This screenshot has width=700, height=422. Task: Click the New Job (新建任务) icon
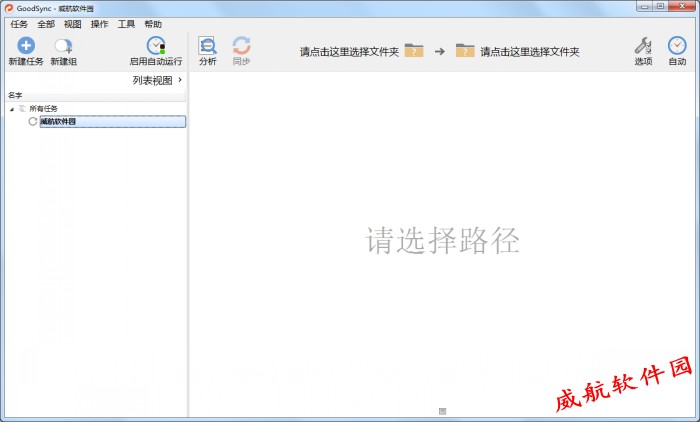26,46
